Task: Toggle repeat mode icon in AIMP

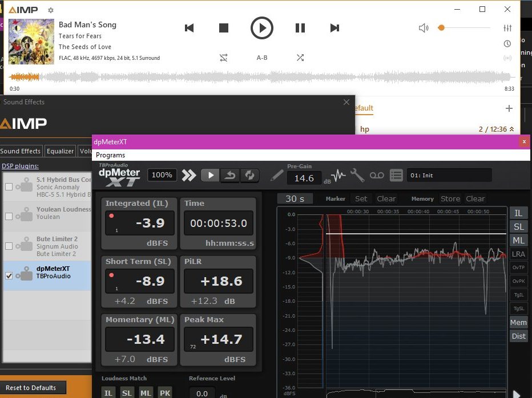Action: 224,58
